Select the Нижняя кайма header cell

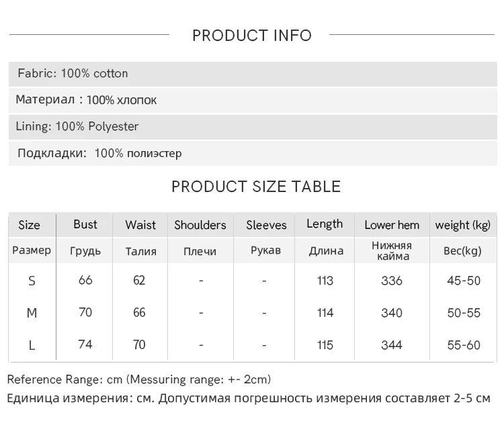[x=392, y=251]
